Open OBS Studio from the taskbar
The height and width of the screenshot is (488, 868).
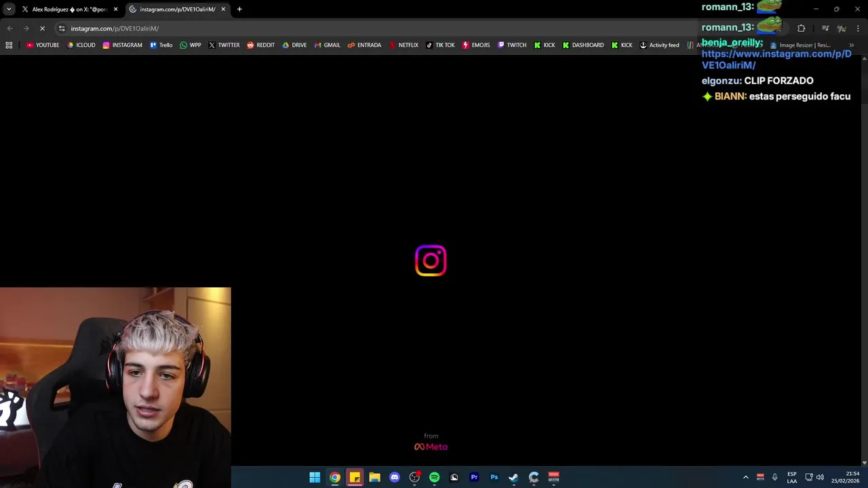click(414, 477)
